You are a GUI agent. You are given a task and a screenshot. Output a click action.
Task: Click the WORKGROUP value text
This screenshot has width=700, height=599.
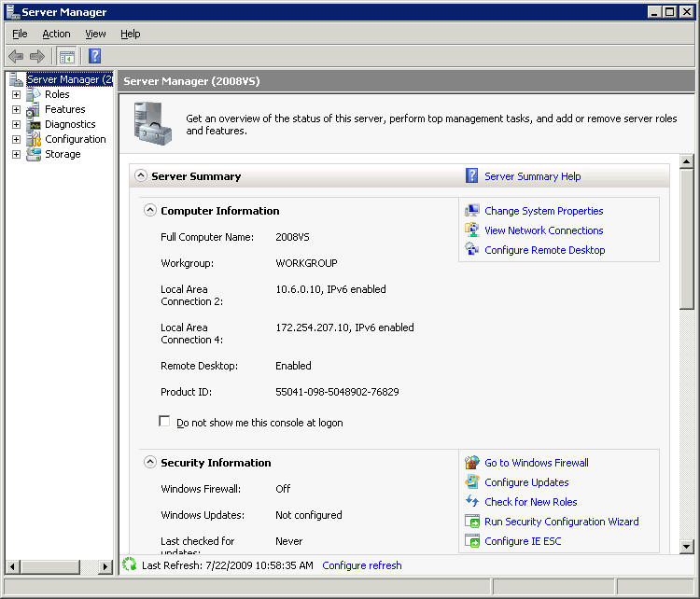click(x=306, y=263)
